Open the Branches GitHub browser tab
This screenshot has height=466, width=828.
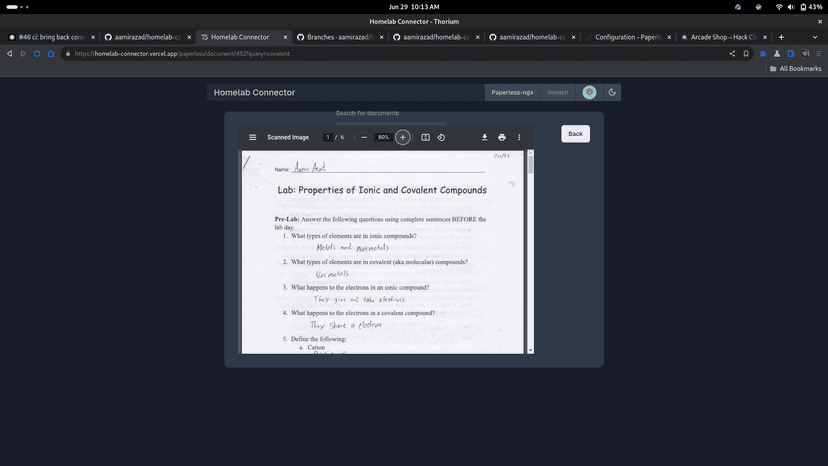tap(340, 38)
